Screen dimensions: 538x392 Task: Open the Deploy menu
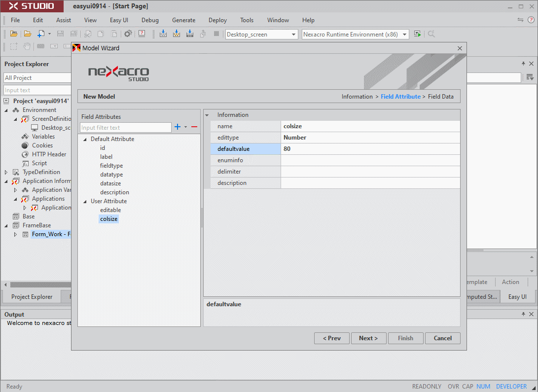(217, 20)
